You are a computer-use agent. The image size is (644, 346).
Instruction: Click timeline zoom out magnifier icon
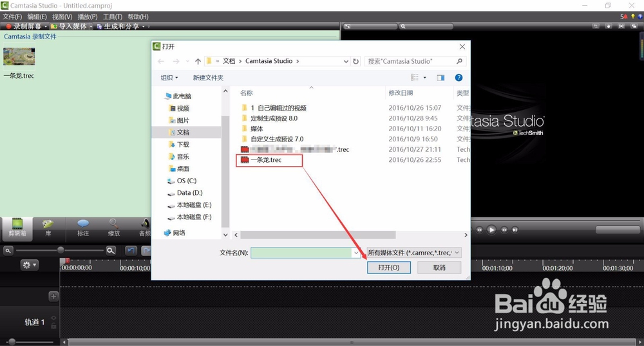tap(8, 250)
